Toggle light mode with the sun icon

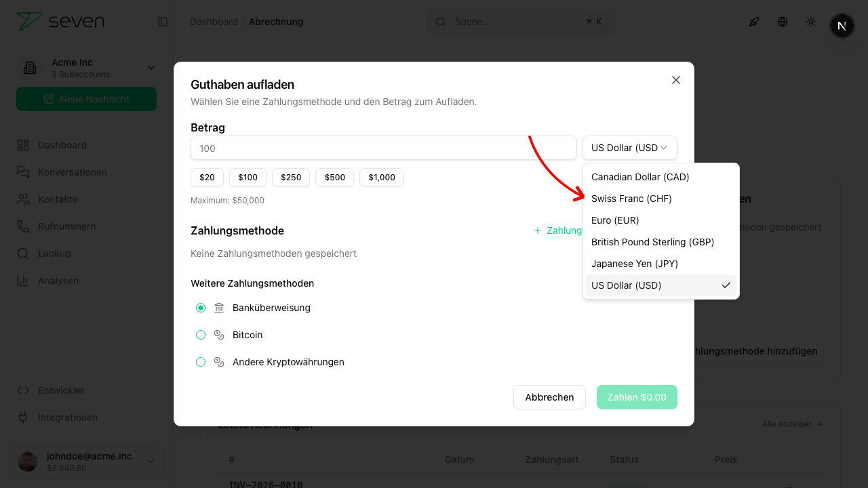(811, 22)
